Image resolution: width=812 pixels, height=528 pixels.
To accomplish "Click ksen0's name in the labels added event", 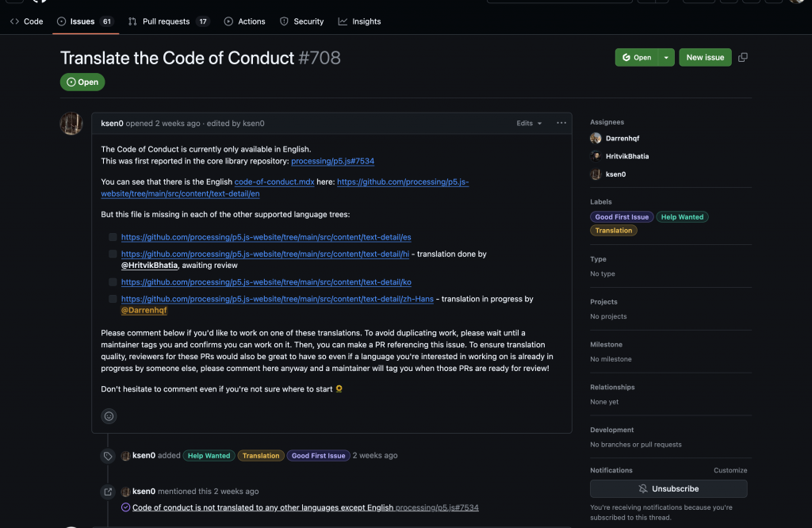I will click(144, 456).
